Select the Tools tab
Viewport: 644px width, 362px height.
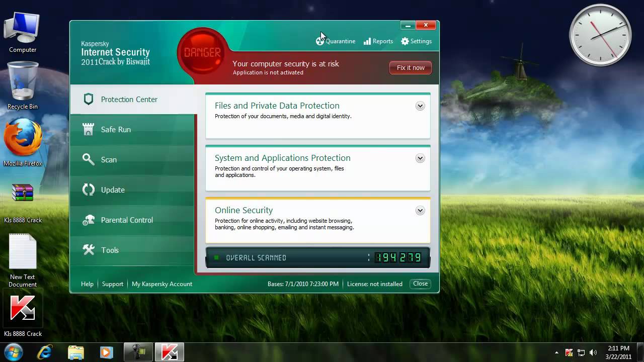coord(132,250)
